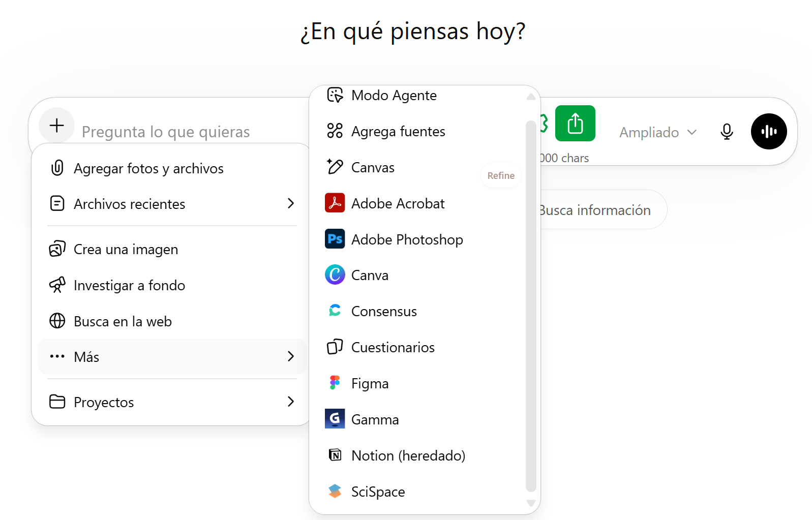Click the Cuestionarios cards icon

[x=335, y=347]
